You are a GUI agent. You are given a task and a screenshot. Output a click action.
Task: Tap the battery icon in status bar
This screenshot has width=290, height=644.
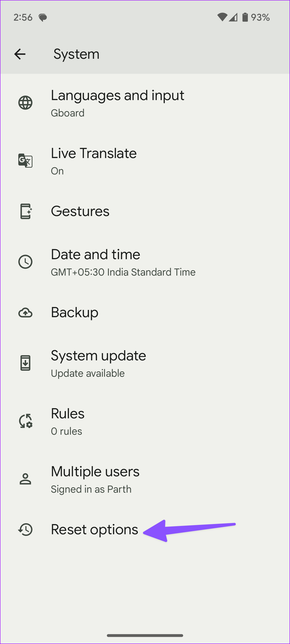point(245,17)
